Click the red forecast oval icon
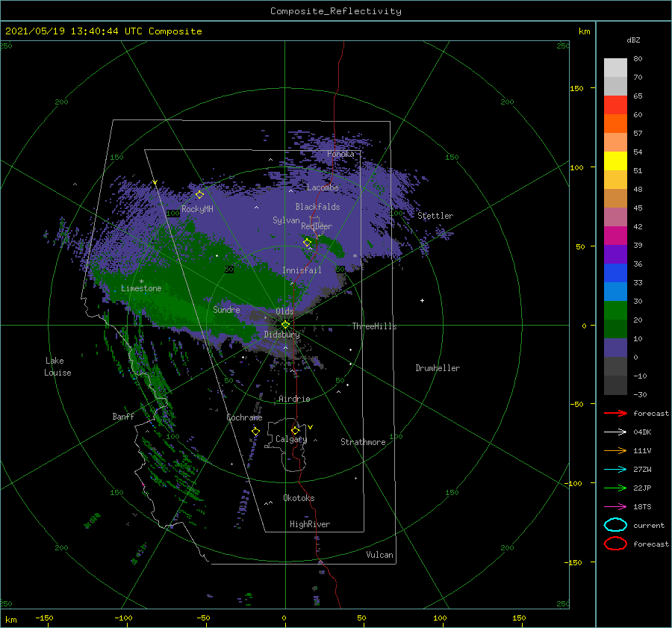 pyautogui.click(x=615, y=544)
